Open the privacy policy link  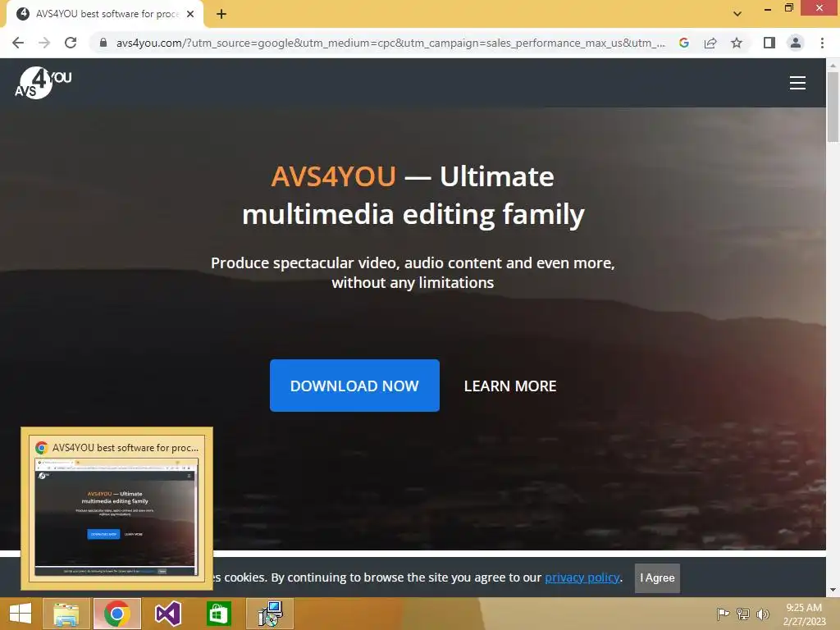click(582, 577)
